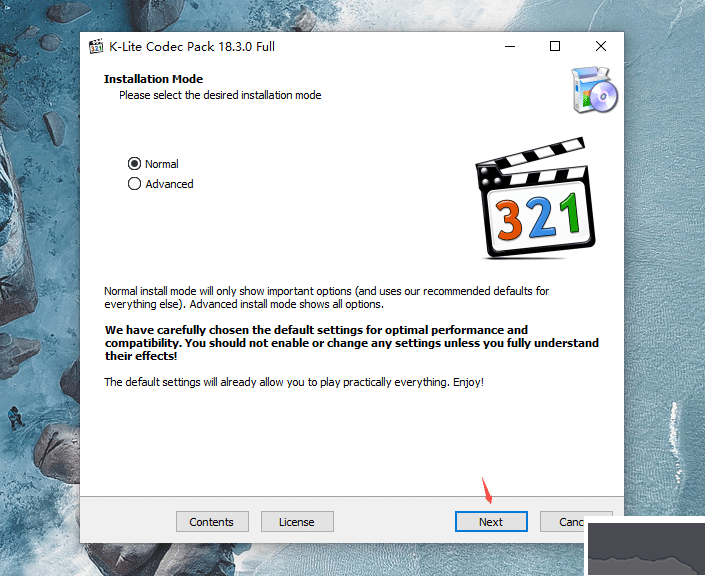Minimize the K-Lite installer window

(x=510, y=46)
